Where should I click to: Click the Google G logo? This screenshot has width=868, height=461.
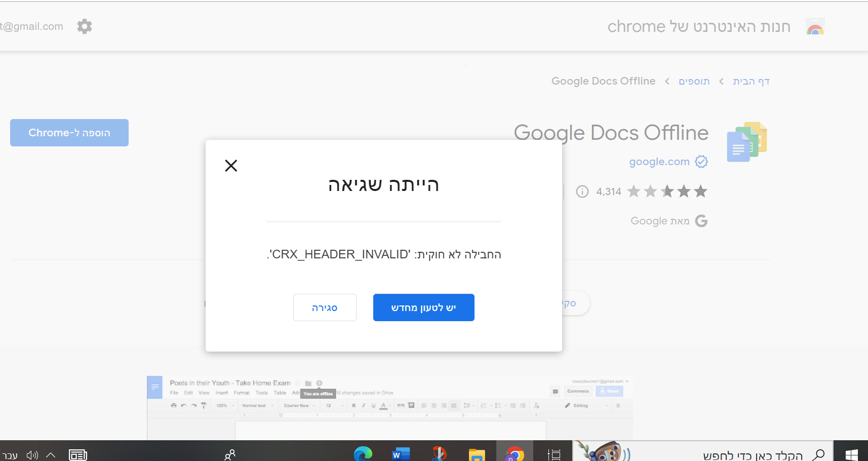[x=701, y=221]
